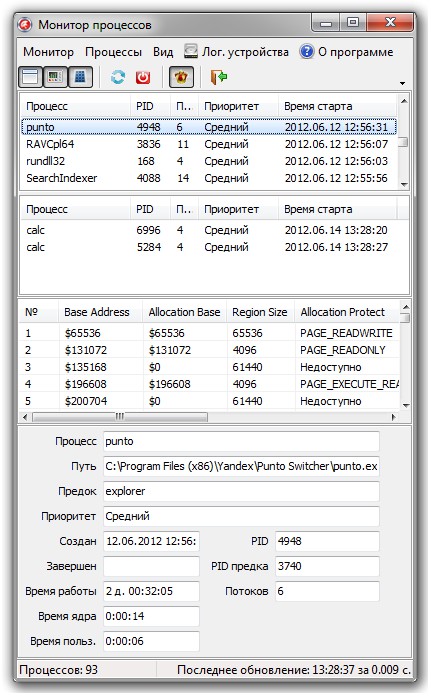Open the Процессы menu
The width and height of the screenshot is (431, 699).
point(113,52)
